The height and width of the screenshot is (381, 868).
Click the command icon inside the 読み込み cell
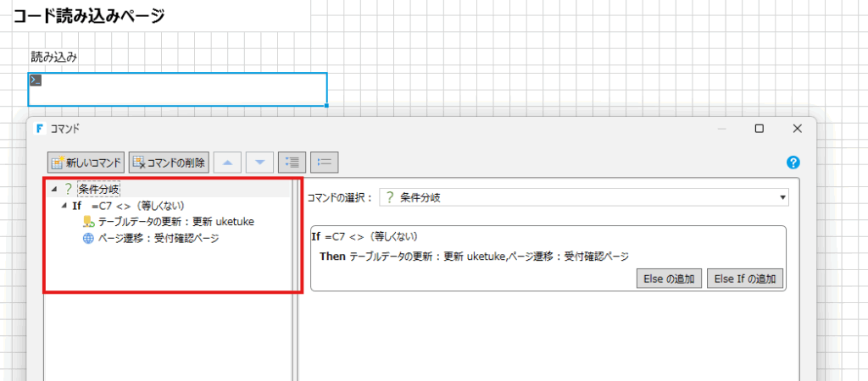tap(36, 80)
